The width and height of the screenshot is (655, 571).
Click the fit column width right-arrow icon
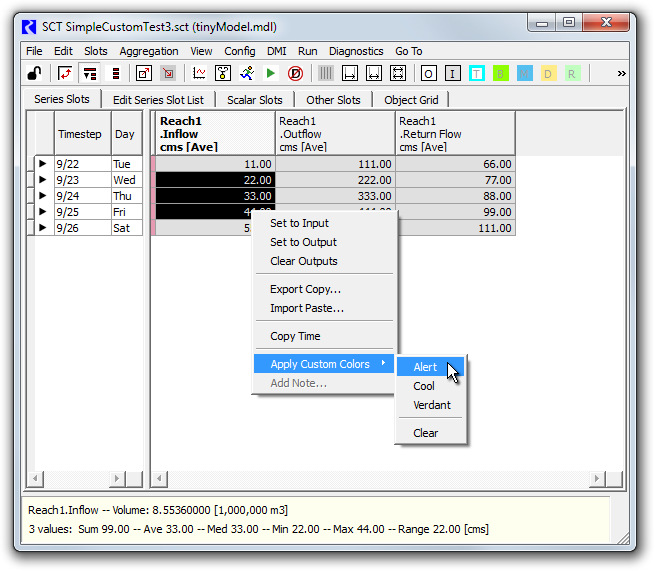pos(350,74)
